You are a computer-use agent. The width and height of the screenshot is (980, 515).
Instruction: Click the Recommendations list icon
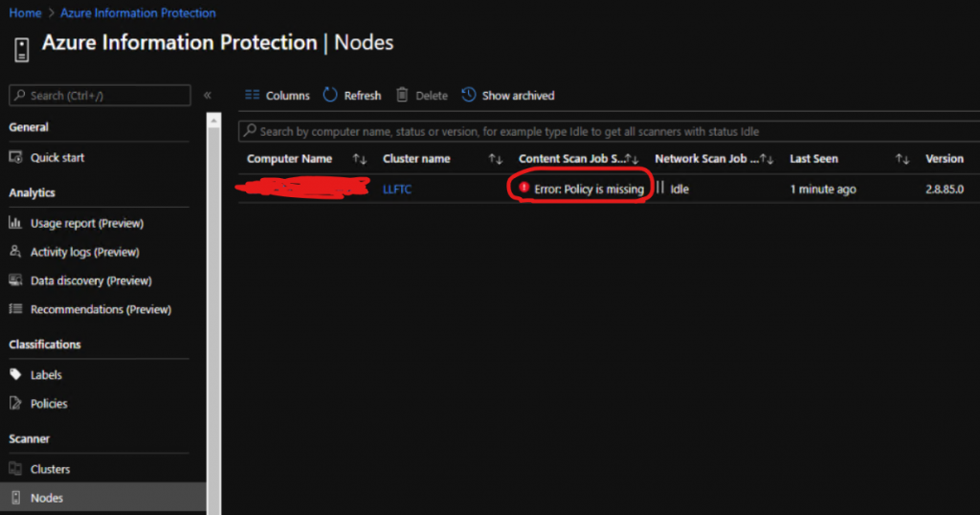coord(15,309)
